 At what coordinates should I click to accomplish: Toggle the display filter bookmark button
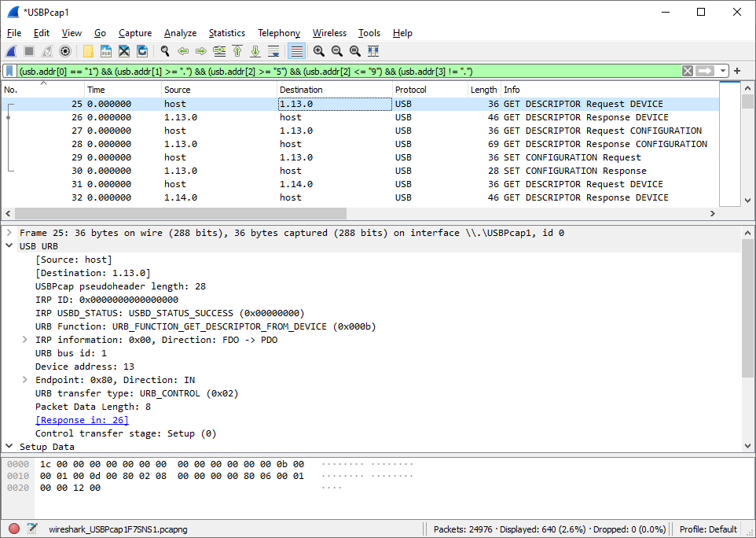9,71
